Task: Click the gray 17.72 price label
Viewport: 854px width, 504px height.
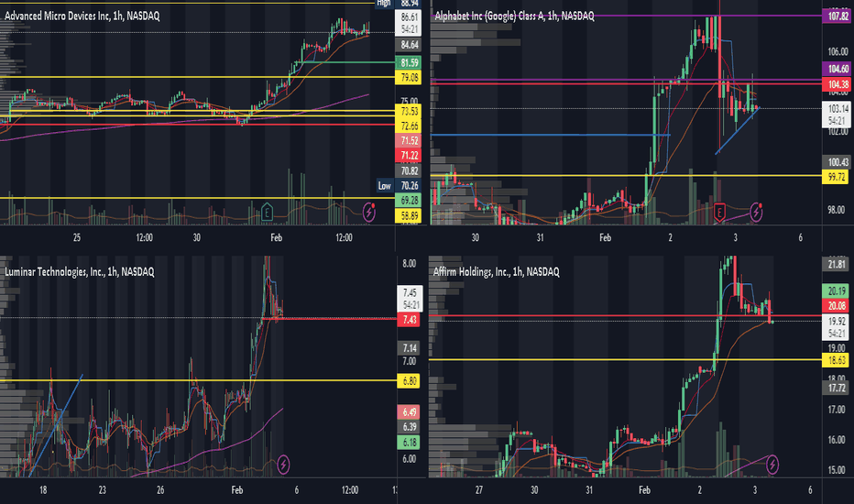Action: (x=836, y=388)
